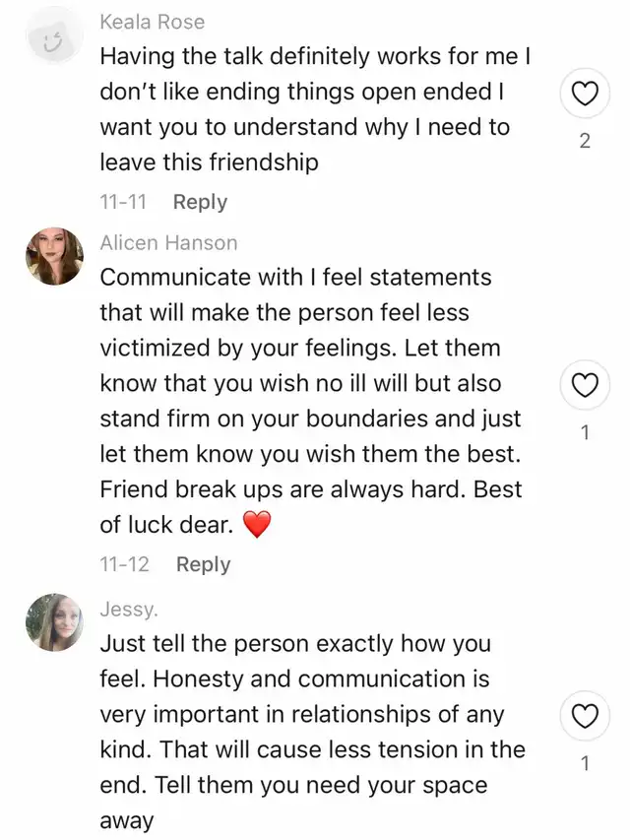Like Keala Rose's comment with the heart
This screenshot has width=630, height=840.
tap(585, 95)
